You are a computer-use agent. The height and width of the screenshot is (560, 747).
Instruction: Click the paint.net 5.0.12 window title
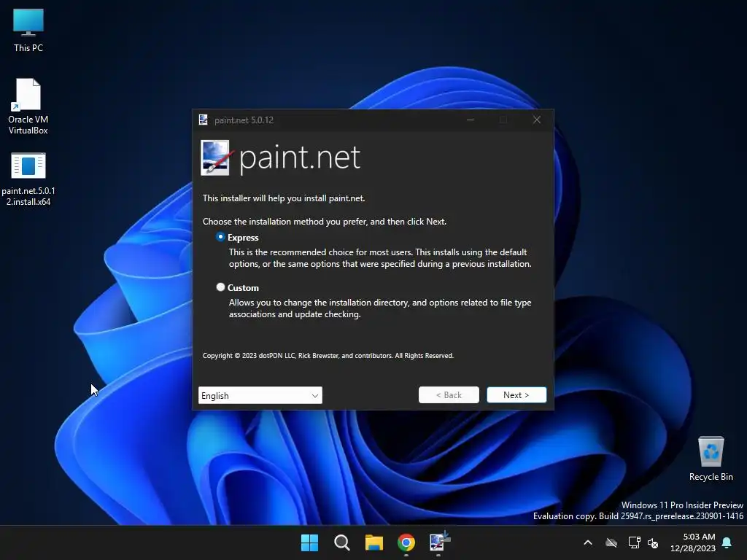pos(244,120)
